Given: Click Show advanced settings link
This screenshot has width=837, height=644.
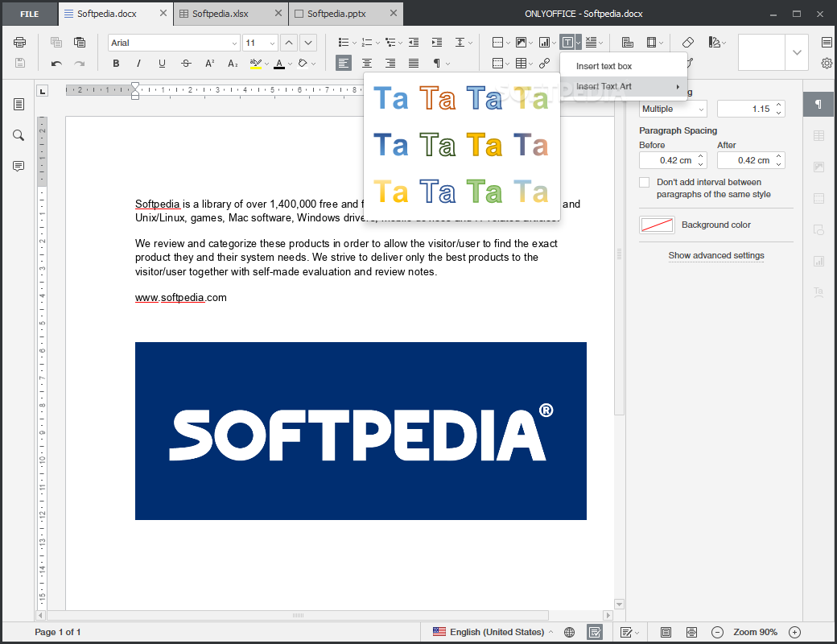Looking at the screenshot, I should (715, 255).
